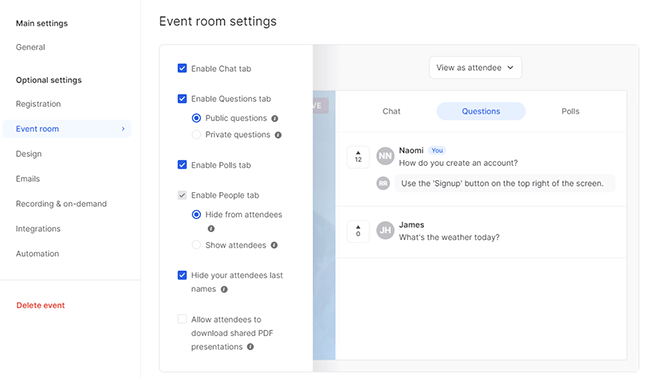Open Automation settings in sidebar
This screenshot has height=379, width=650.
(37, 253)
